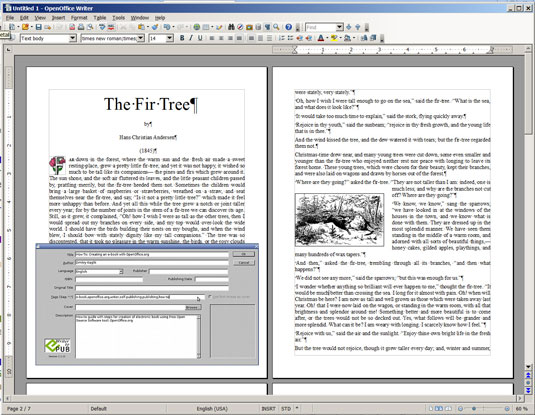
Task: Click the New document icon
Action: point(12,27)
